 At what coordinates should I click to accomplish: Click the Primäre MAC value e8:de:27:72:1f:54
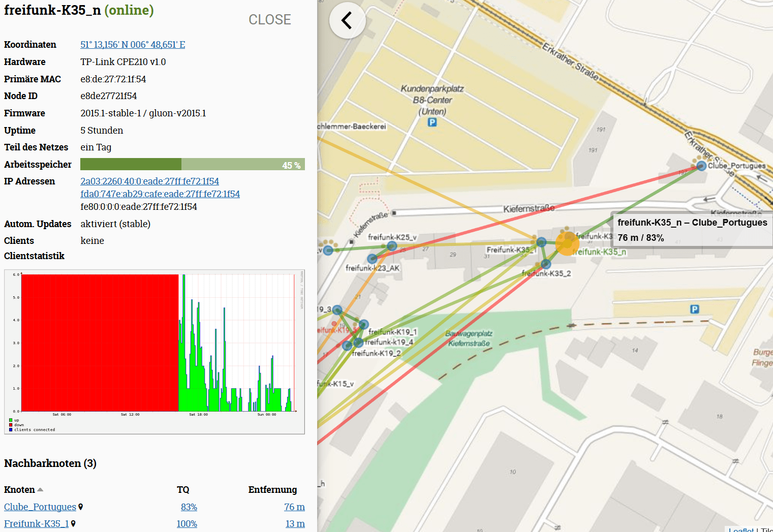[113, 79]
